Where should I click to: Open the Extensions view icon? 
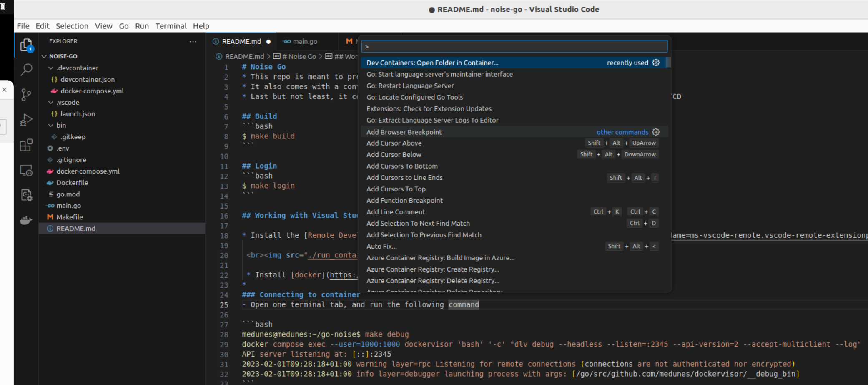click(26, 145)
